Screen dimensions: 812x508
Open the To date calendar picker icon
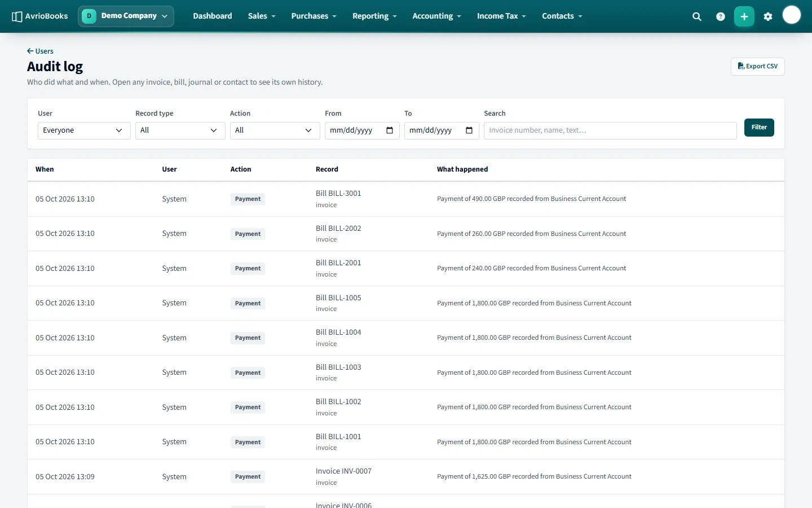point(469,130)
